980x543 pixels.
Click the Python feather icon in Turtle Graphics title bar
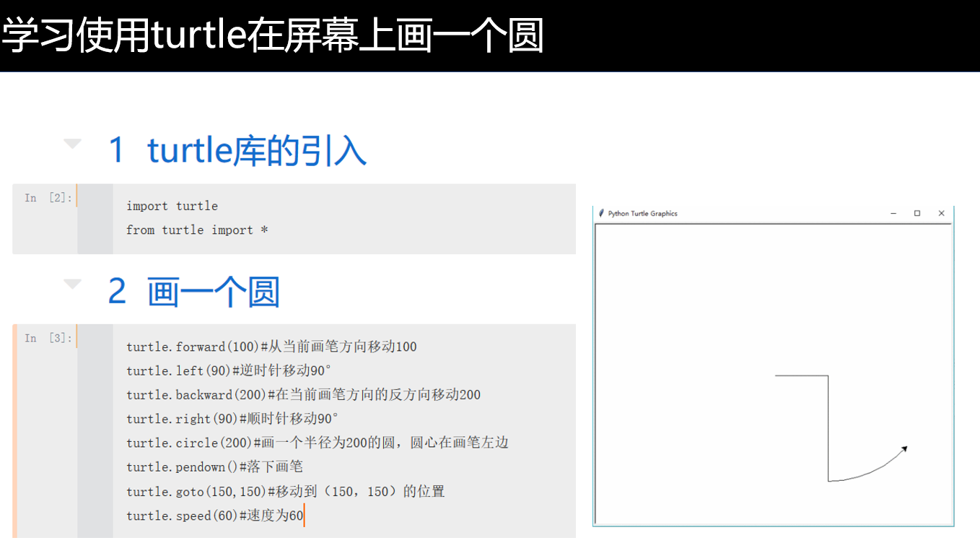pyautogui.click(x=600, y=214)
